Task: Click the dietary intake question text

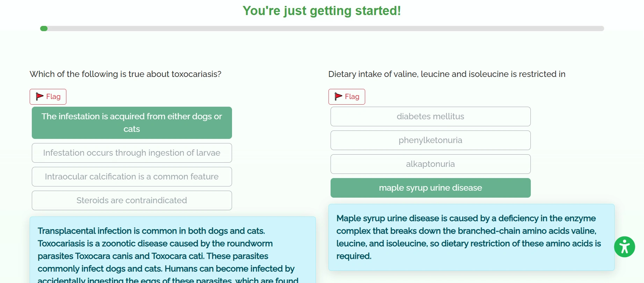Action: (x=447, y=74)
